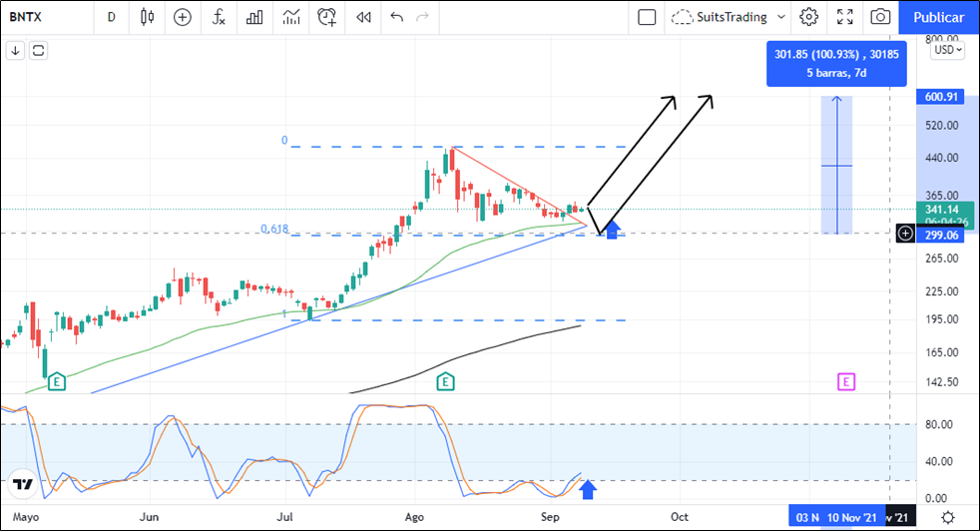This screenshot has width=980, height=531.
Task: Take a chart snapshot with the camera icon
Action: point(880,17)
